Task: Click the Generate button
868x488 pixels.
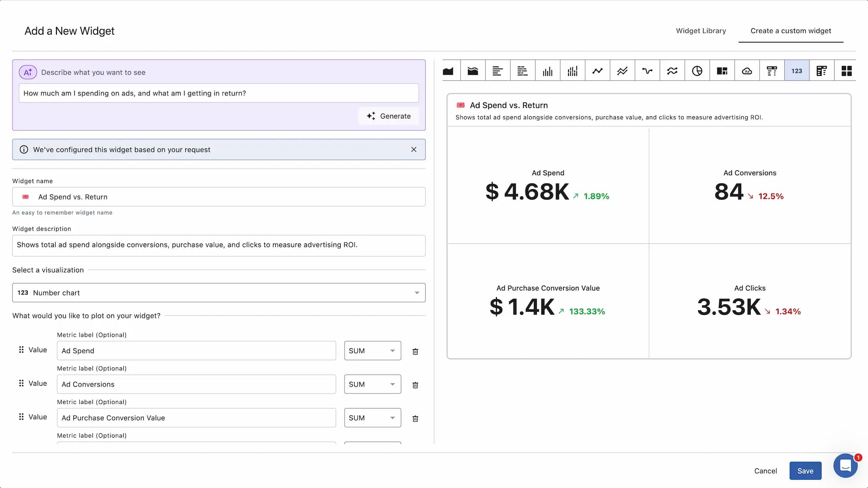Action: click(x=388, y=116)
